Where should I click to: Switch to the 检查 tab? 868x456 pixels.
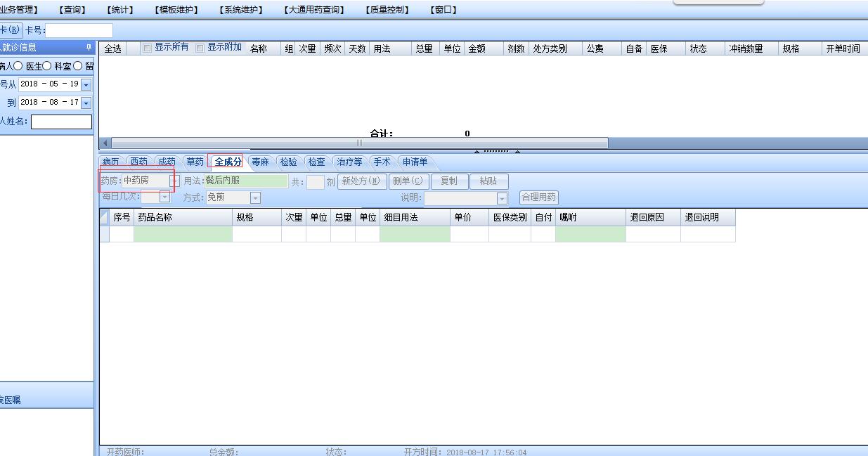click(317, 162)
